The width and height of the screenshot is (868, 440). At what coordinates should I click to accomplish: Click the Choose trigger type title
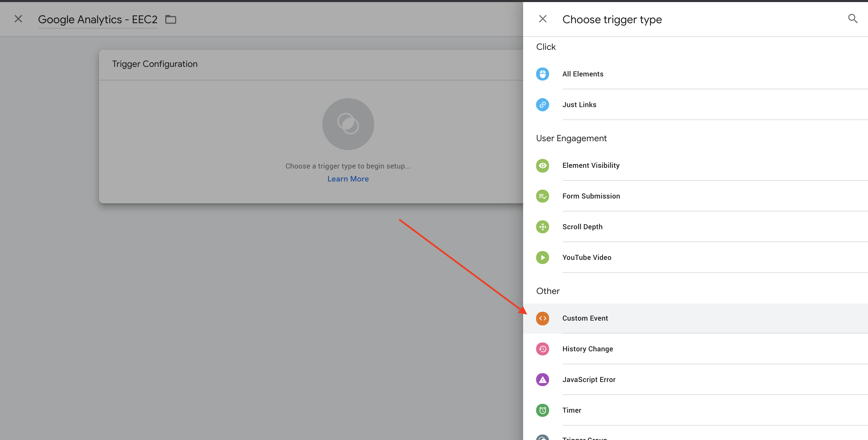tap(612, 20)
